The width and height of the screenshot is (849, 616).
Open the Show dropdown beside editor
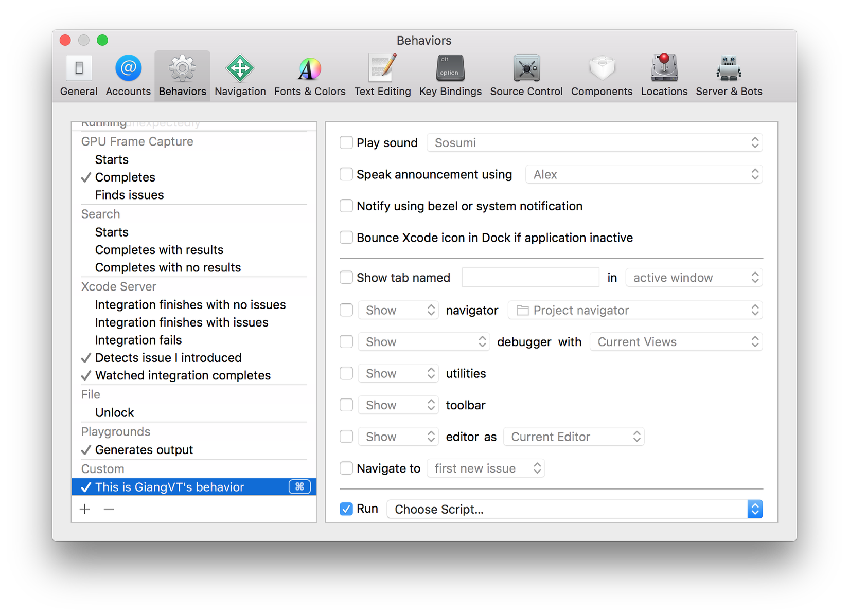(x=398, y=437)
